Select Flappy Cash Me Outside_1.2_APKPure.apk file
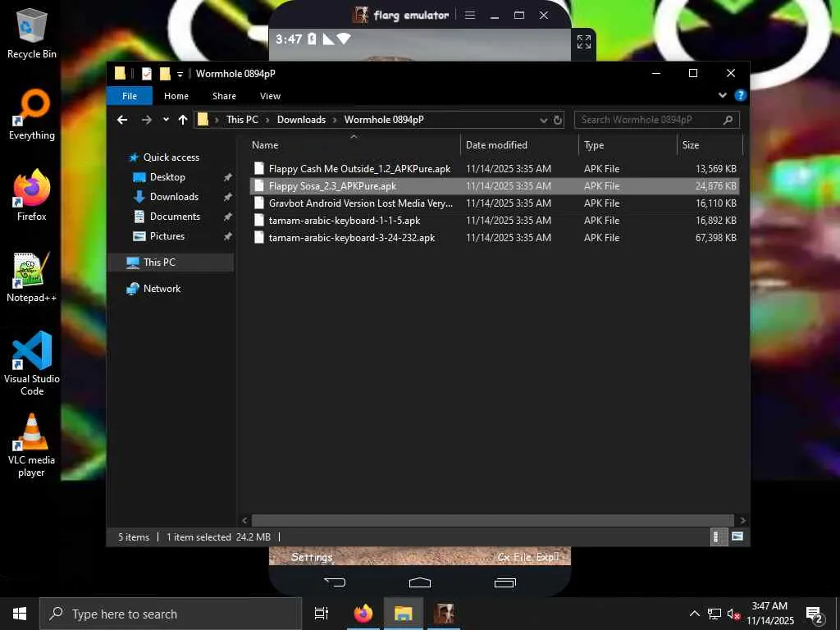The width and height of the screenshot is (840, 630). [494, 169]
